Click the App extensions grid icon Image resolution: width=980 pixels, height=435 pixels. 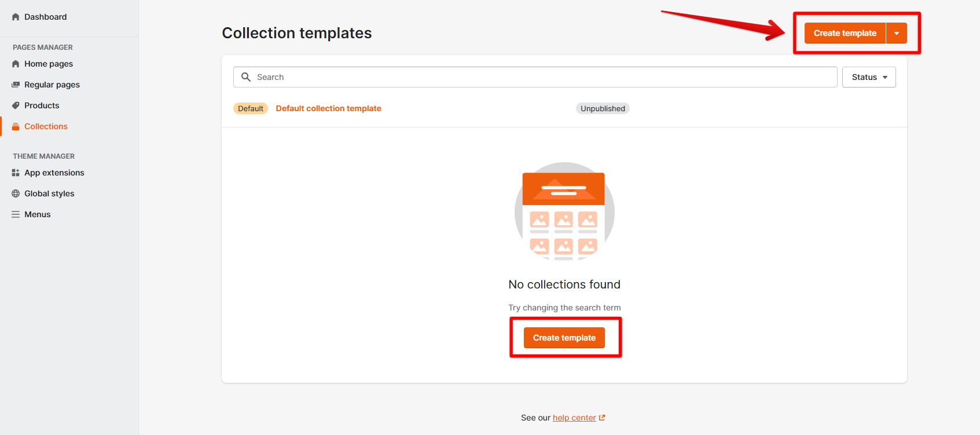(16, 173)
